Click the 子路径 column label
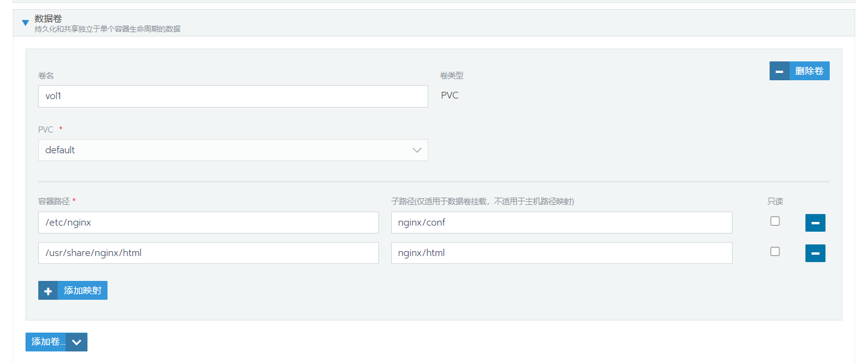868x363 pixels. pyautogui.click(x=483, y=201)
